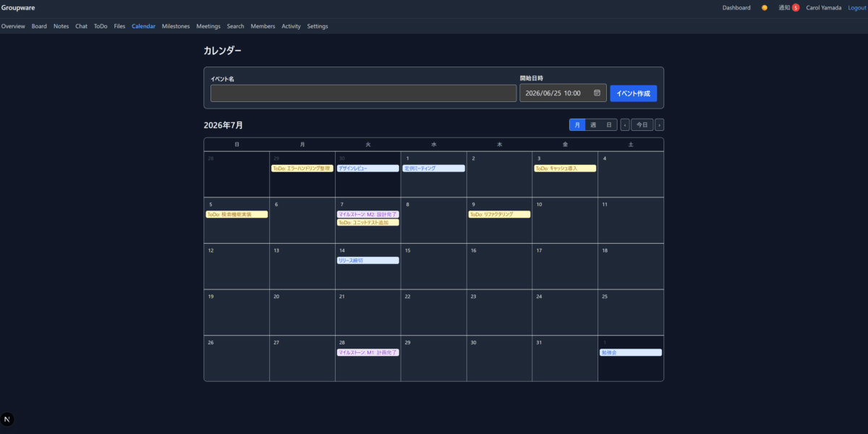The width and height of the screenshot is (868, 434).
Task: Select day 22 cell
Action: click(x=433, y=312)
